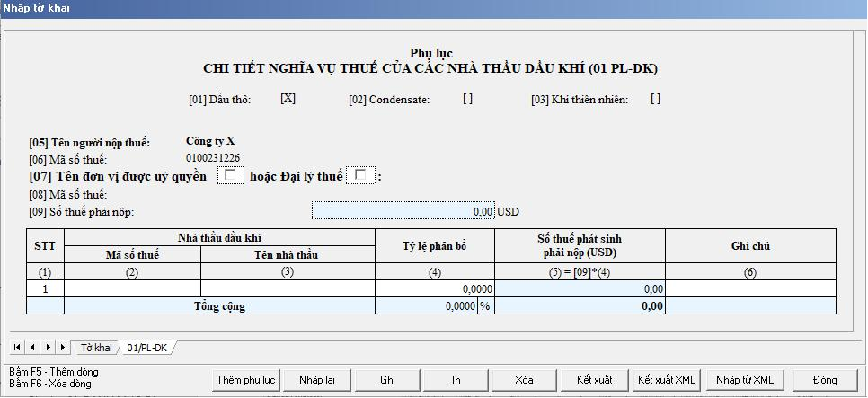868x398 pixels.
Task: Tick the 'Đại lý thuế' checkbox
Action: [x=363, y=176]
